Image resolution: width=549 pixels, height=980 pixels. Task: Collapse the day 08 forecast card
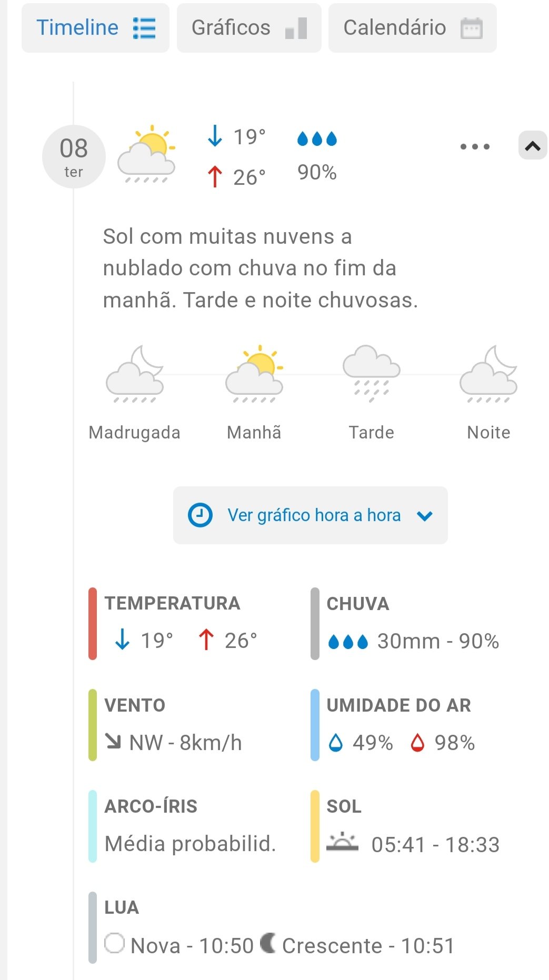coord(533,146)
